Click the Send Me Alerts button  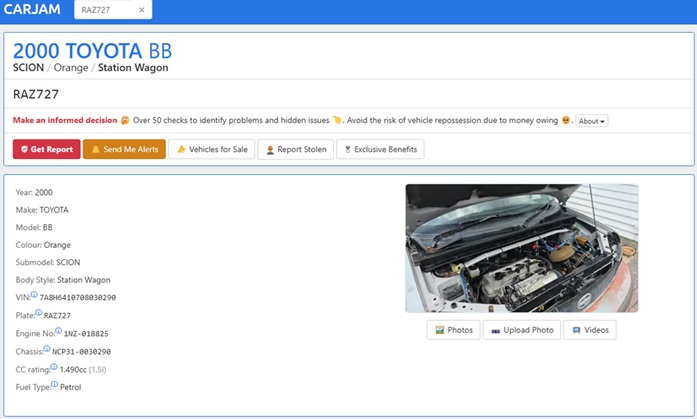124,149
